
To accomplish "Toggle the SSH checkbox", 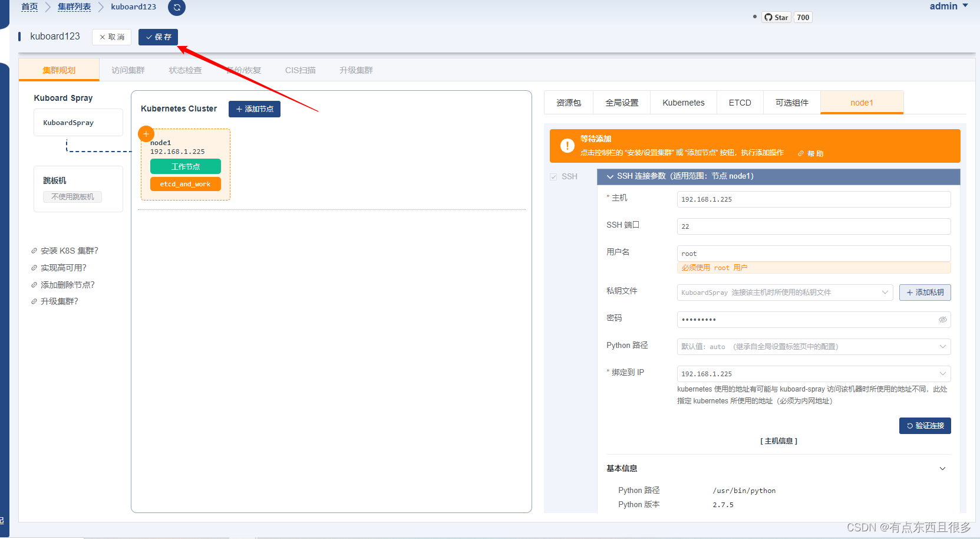I will pyautogui.click(x=553, y=177).
